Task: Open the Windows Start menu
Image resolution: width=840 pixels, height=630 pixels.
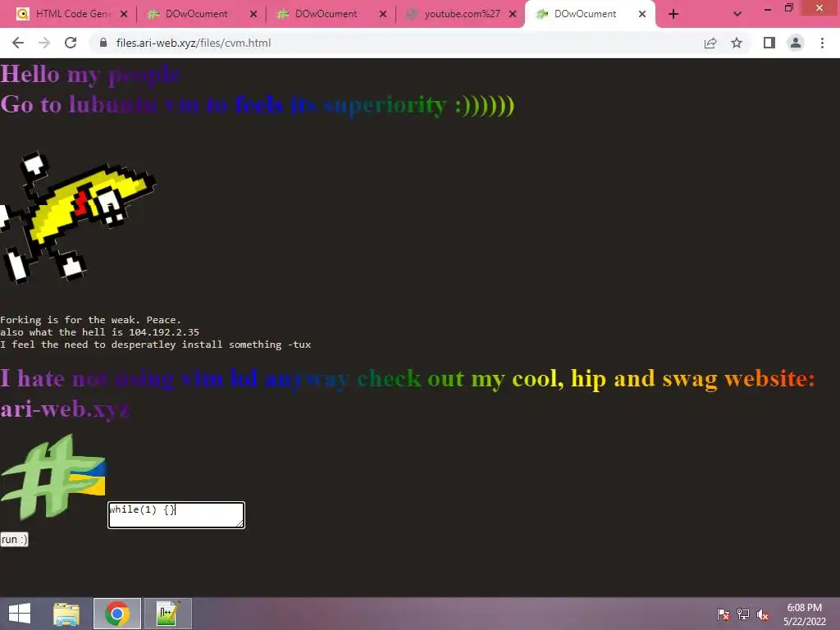Action: [20, 614]
